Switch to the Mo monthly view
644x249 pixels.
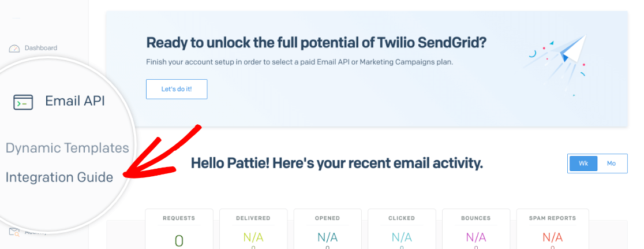(x=612, y=163)
